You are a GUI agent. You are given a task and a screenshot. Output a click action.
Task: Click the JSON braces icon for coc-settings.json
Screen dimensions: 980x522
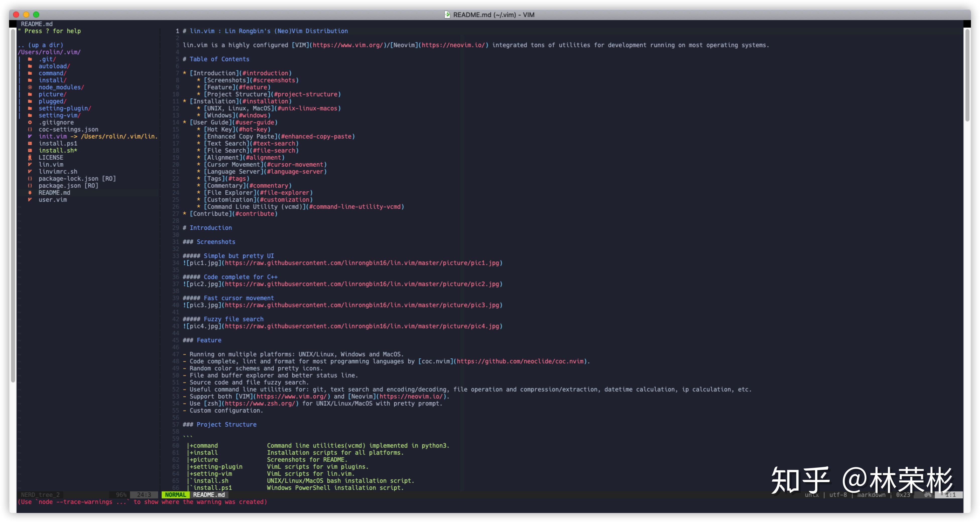click(30, 129)
